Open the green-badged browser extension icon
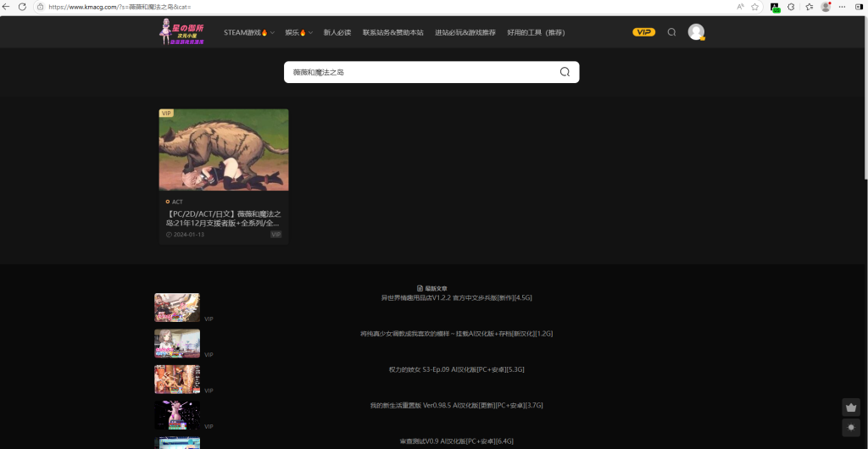Viewport: 868px width, 449px height. pos(775,7)
